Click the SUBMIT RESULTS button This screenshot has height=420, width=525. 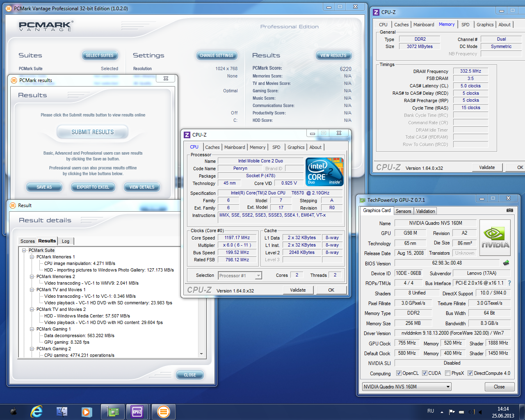pyautogui.click(x=93, y=132)
